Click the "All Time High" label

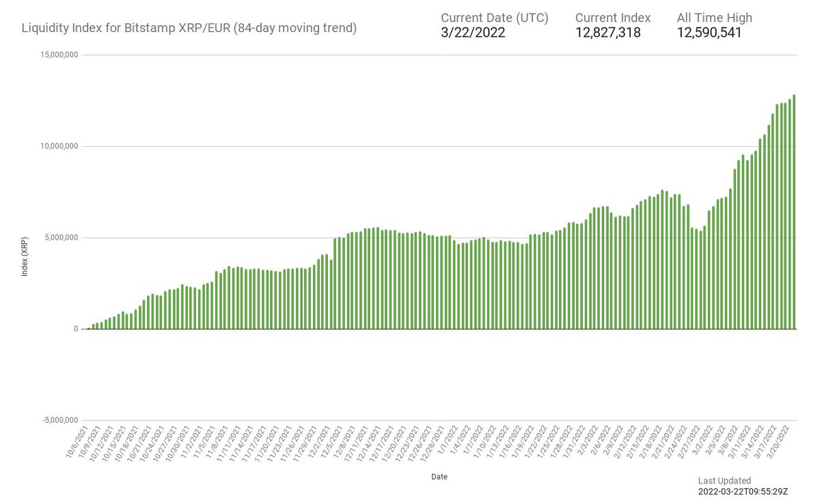[x=715, y=18]
